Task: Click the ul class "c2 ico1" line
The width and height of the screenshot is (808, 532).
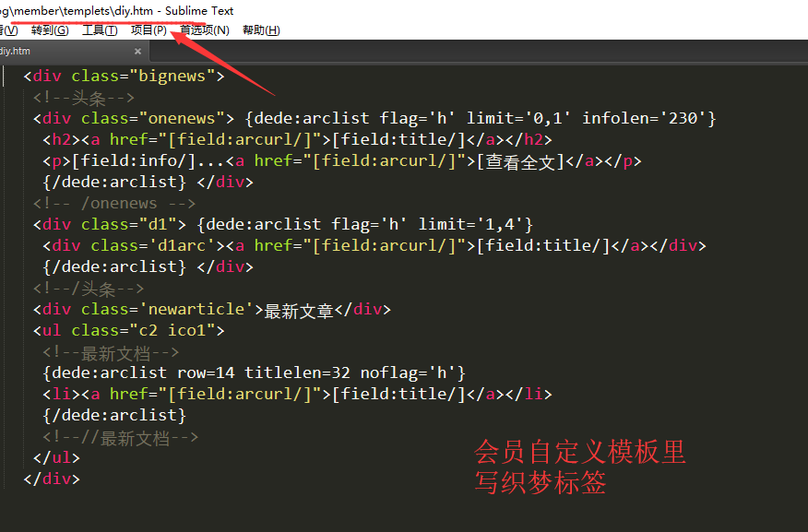Action: 128,331
